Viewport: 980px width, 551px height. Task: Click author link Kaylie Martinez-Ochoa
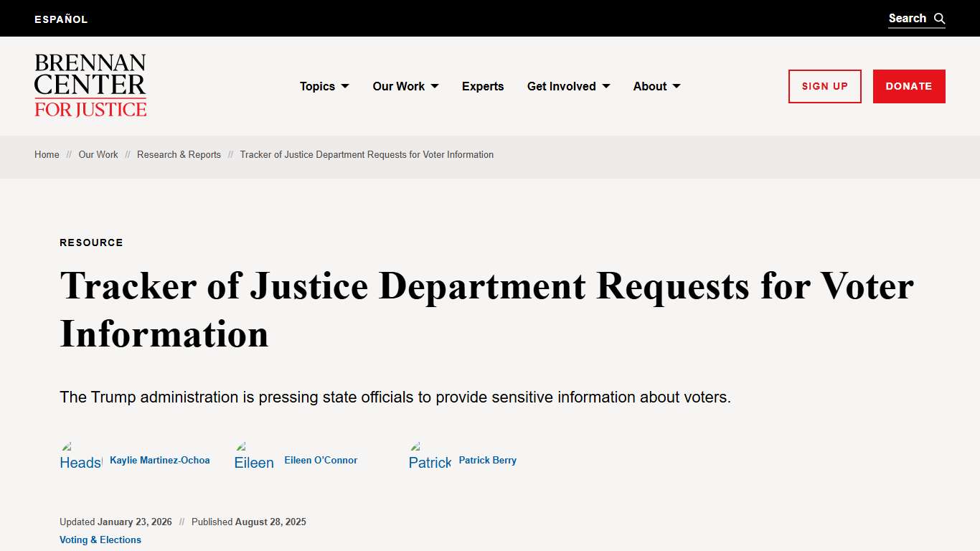click(x=159, y=460)
